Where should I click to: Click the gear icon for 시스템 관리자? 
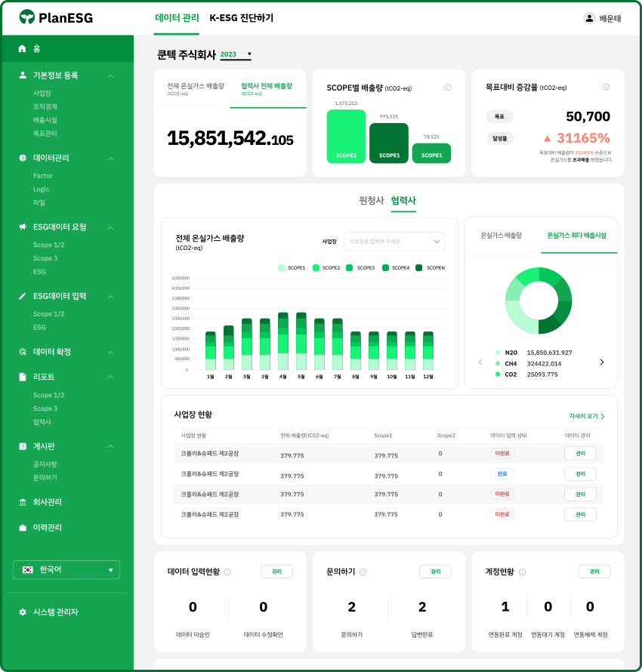tap(22, 612)
